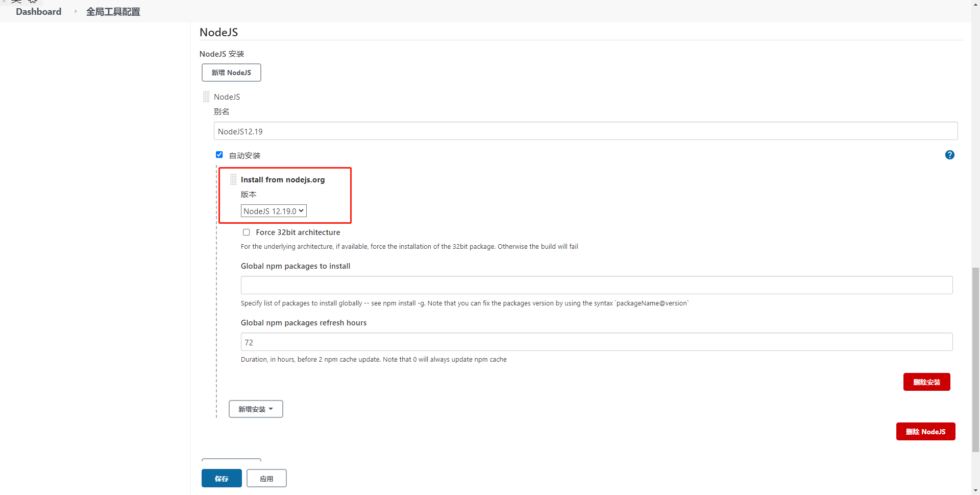Expand the 新增安装 dropdown button

click(x=256, y=409)
